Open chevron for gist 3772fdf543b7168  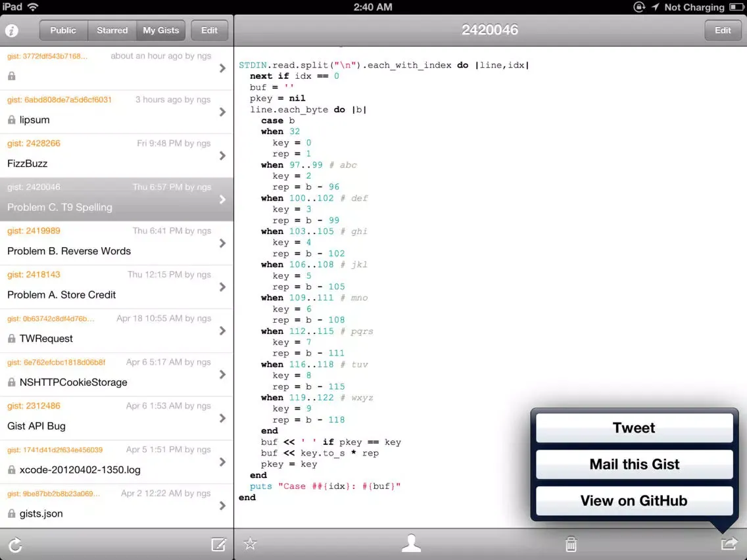(222, 68)
